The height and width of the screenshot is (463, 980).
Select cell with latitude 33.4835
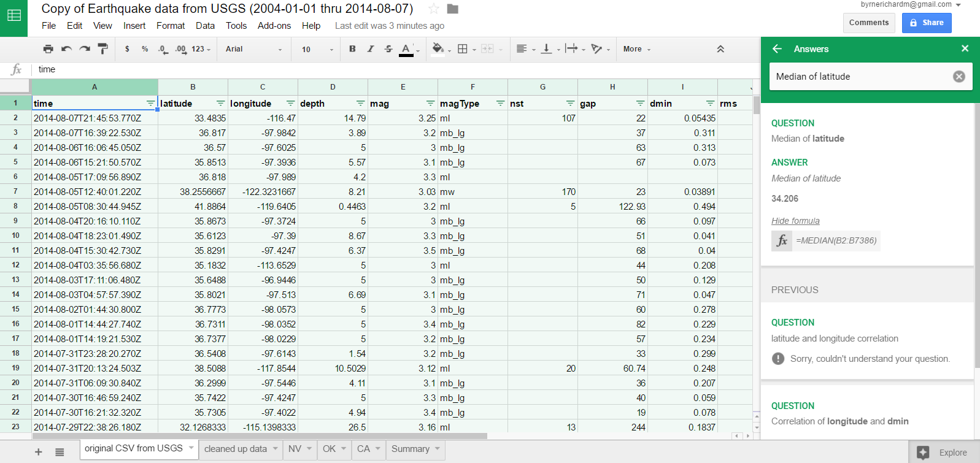pyautogui.click(x=193, y=118)
